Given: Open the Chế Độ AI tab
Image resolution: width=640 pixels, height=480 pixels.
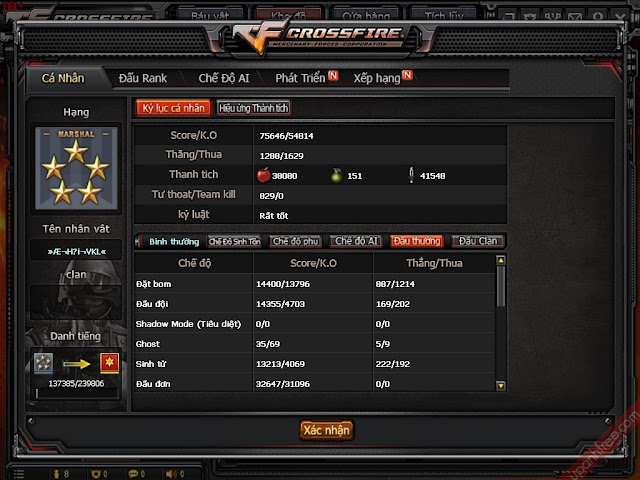Looking at the screenshot, I should [x=224, y=78].
